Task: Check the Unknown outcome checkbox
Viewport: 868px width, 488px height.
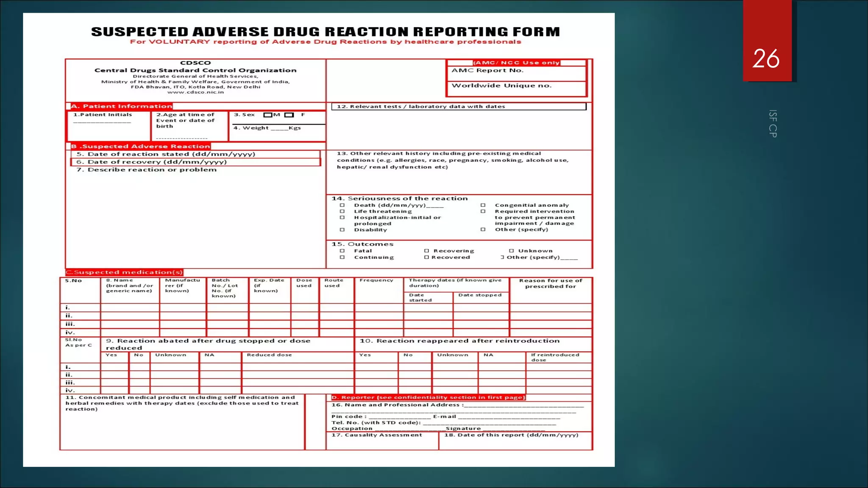Action: click(x=512, y=251)
